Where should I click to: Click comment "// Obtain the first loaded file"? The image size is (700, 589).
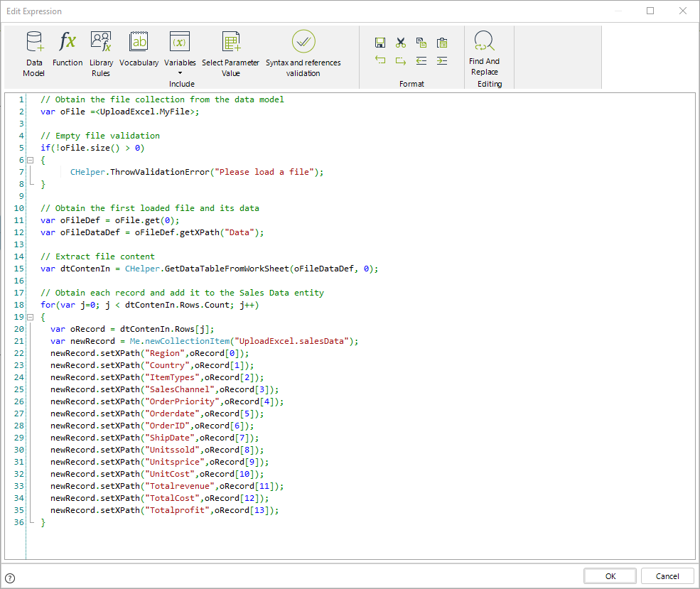(149, 208)
